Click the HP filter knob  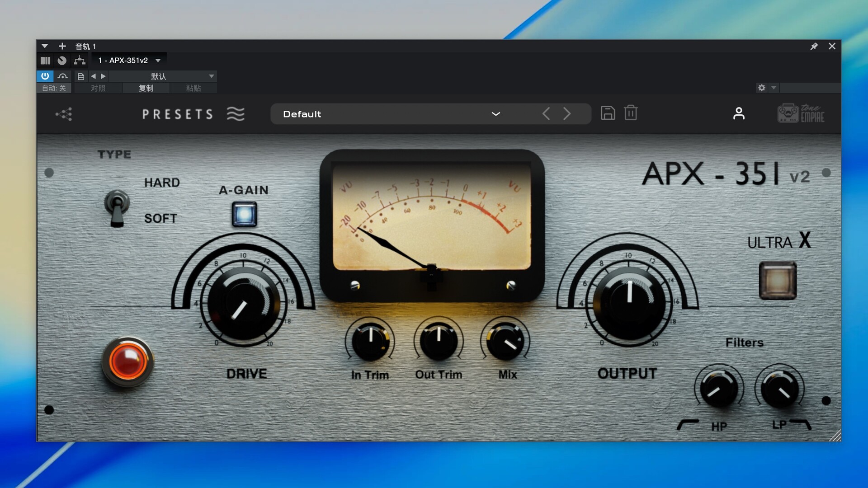pos(719,389)
